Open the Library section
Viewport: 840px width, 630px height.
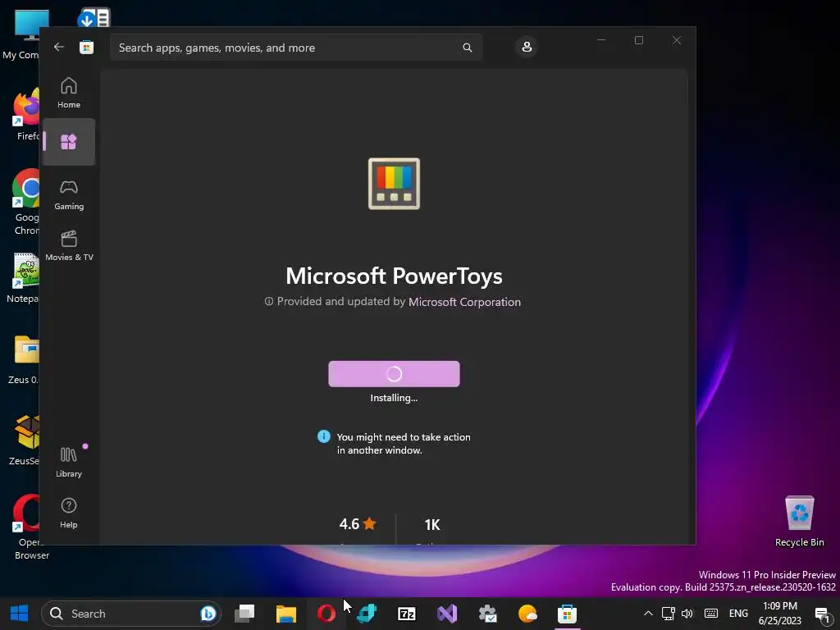[x=69, y=462]
